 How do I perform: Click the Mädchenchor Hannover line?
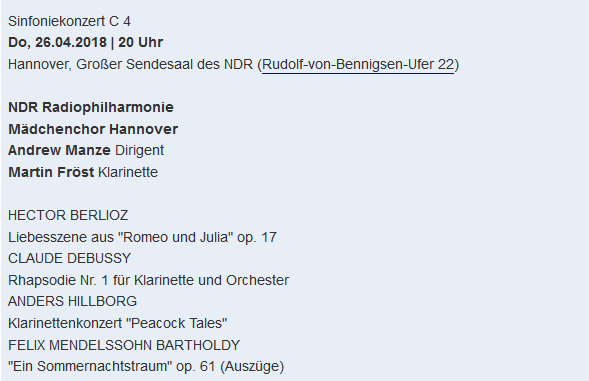pos(93,129)
